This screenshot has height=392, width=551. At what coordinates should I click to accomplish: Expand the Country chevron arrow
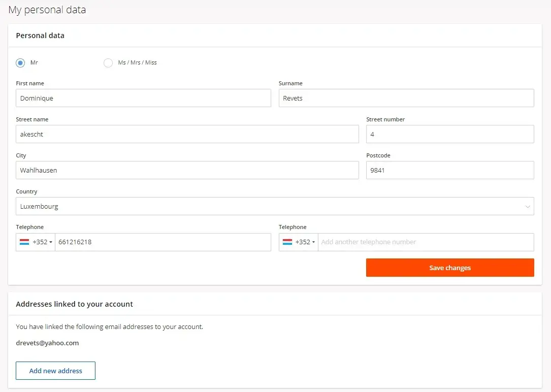click(528, 207)
